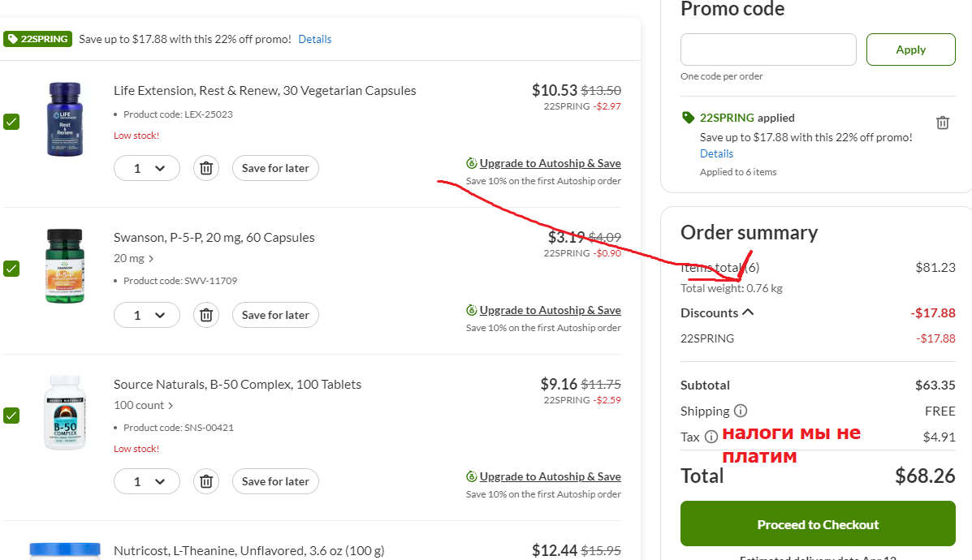The height and width of the screenshot is (560, 972).
Task: Click Details link in promo banner
Action: pyautogui.click(x=315, y=39)
